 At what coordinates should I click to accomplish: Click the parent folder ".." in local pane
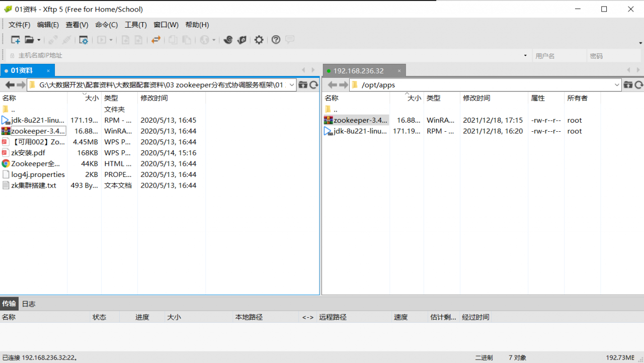13,109
